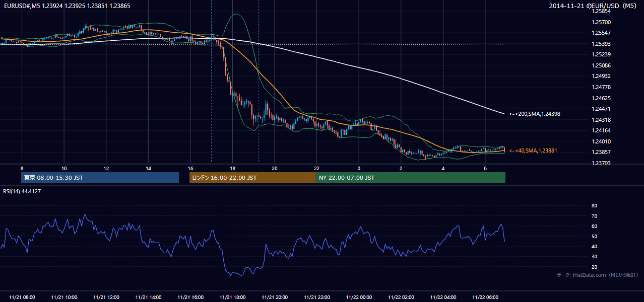This screenshot has height=302, width=644.
Task: Click hour label 18 below price chart
Action: pos(232,168)
